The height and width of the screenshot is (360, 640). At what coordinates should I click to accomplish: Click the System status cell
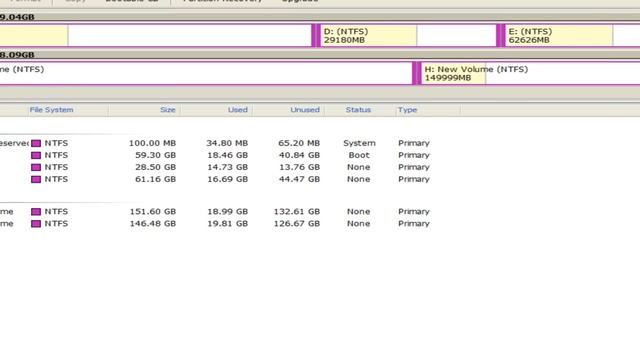(x=359, y=143)
